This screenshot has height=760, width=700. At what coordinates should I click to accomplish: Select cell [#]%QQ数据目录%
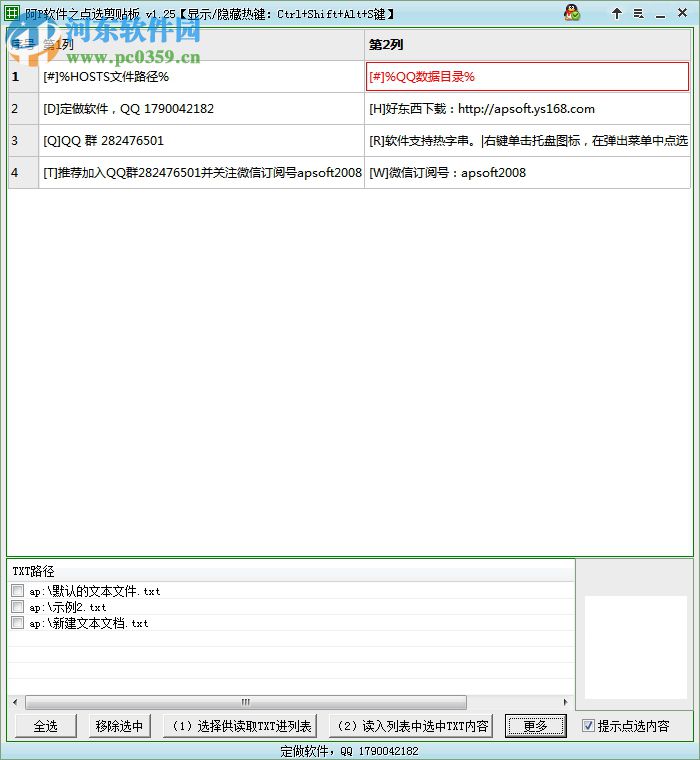pos(527,77)
